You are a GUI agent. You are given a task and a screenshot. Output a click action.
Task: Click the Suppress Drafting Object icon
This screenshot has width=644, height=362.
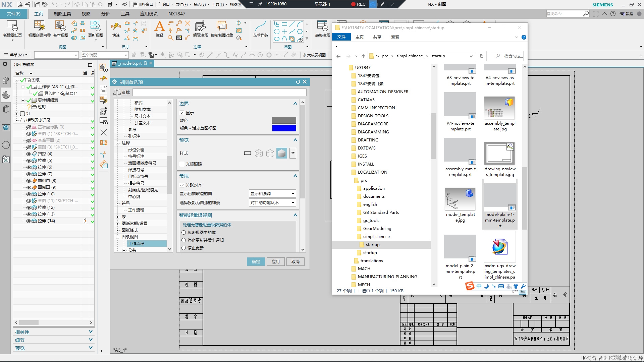point(222,26)
